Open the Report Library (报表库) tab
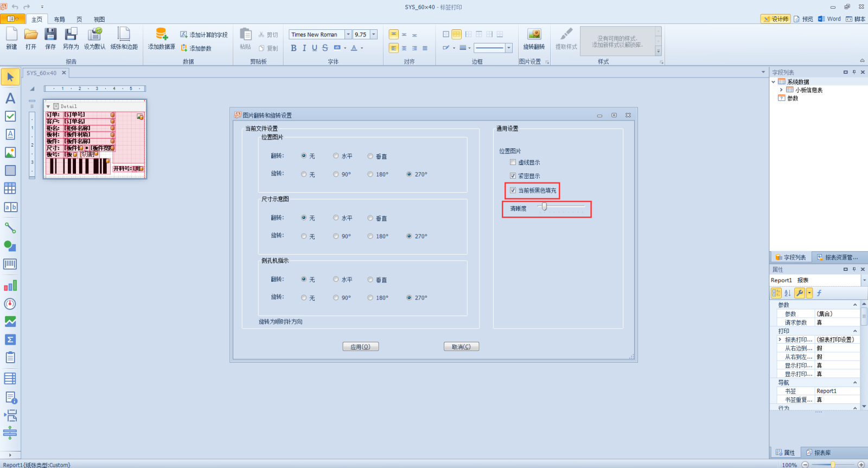Image resolution: width=868 pixels, height=468 pixels. [818, 453]
